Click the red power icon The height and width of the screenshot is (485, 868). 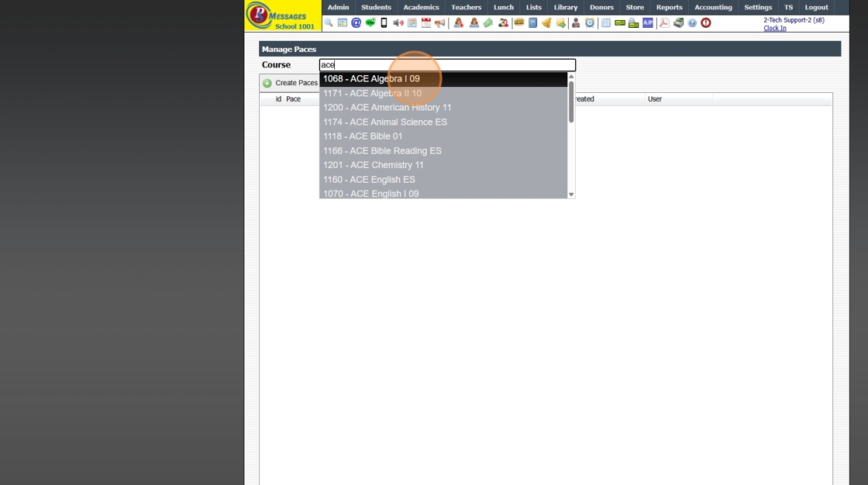[x=706, y=22]
